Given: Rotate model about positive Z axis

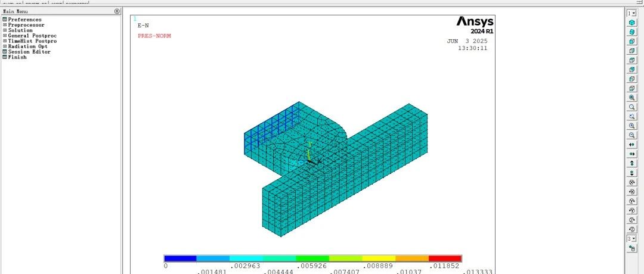Looking at the screenshot, I should (x=632, y=220).
